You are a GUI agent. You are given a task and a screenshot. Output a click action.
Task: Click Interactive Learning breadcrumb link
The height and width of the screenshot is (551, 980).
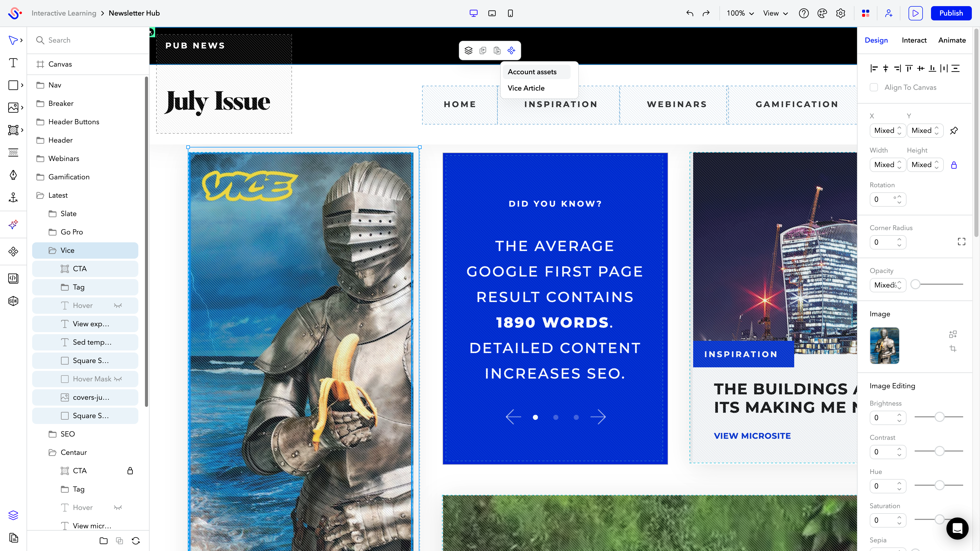pyautogui.click(x=64, y=13)
